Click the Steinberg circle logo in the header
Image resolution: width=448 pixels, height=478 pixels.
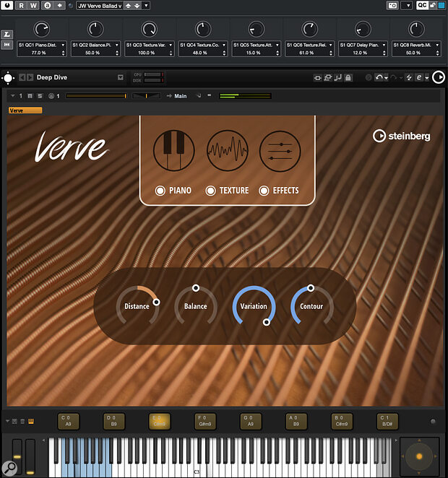(x=439, y=77)
